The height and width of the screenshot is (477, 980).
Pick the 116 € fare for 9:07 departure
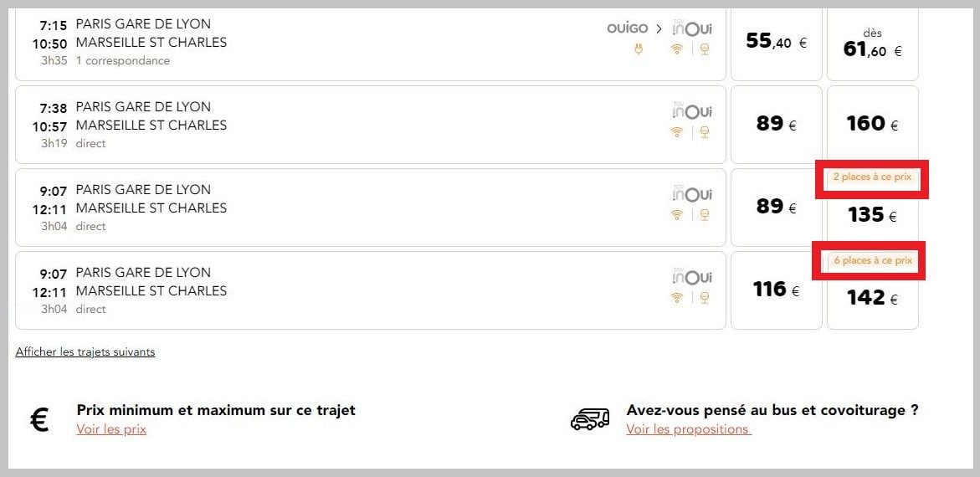(x=777, y=290)
